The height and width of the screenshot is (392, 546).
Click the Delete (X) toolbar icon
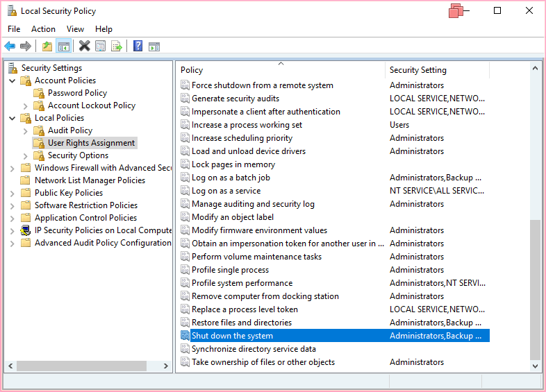(x=84, y=46)
